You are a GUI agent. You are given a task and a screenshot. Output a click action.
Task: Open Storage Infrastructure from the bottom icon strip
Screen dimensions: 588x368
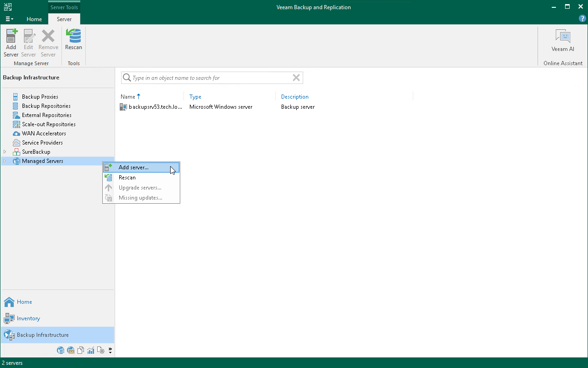click(61, 351)
